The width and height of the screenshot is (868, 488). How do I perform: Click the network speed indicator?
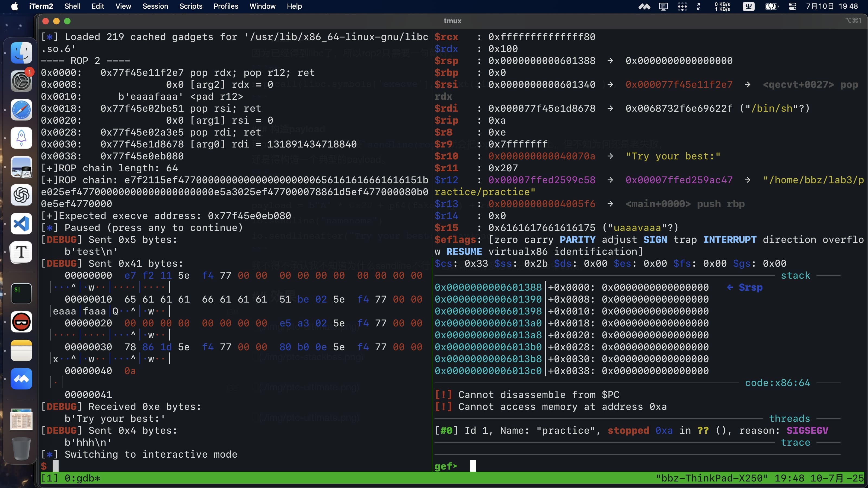[722, 7]
